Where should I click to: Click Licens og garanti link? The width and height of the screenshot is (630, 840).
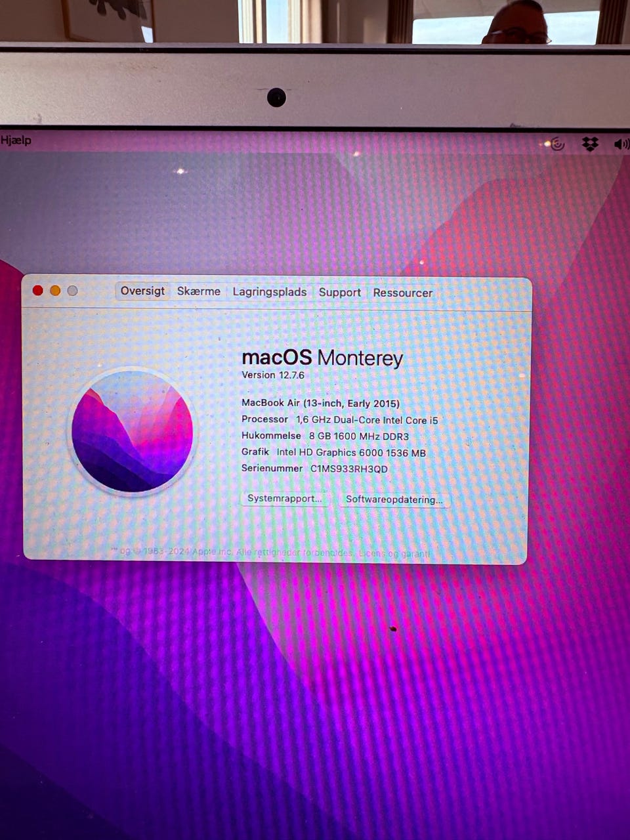(x=395, y=553)
